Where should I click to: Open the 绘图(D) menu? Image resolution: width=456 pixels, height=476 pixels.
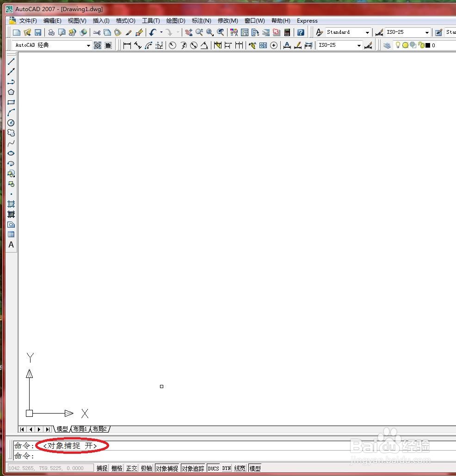(x=176, y=21)
